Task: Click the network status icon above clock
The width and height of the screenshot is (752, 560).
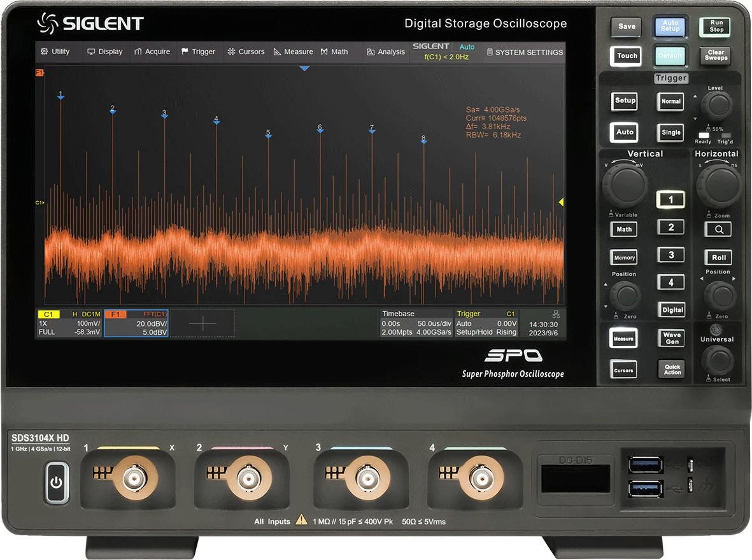Action: 556,314
